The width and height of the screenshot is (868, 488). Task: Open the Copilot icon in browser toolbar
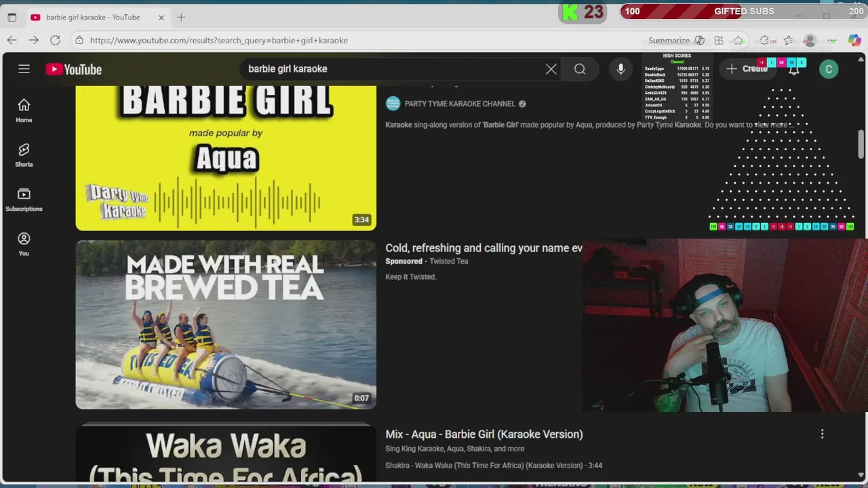point(854,41)
